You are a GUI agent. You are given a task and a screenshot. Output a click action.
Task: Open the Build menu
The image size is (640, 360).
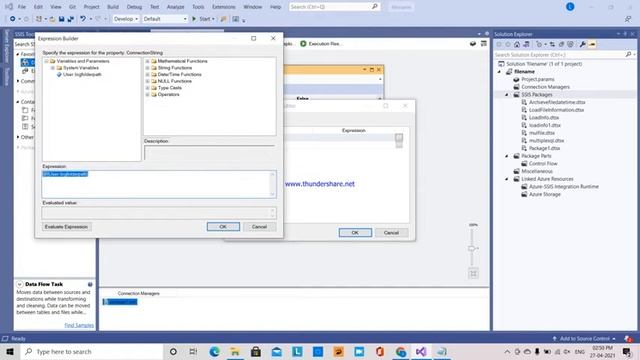tap(113, 7)
